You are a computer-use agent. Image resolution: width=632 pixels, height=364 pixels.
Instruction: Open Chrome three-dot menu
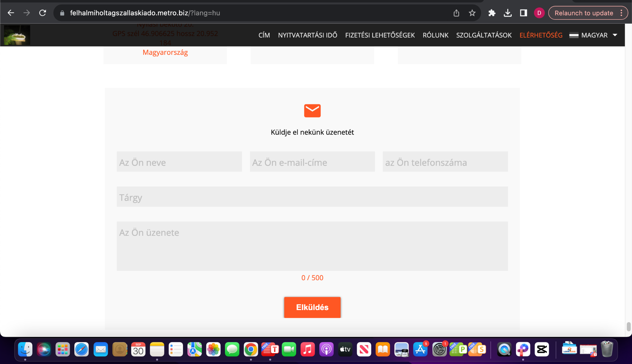[x=621, y=13]
